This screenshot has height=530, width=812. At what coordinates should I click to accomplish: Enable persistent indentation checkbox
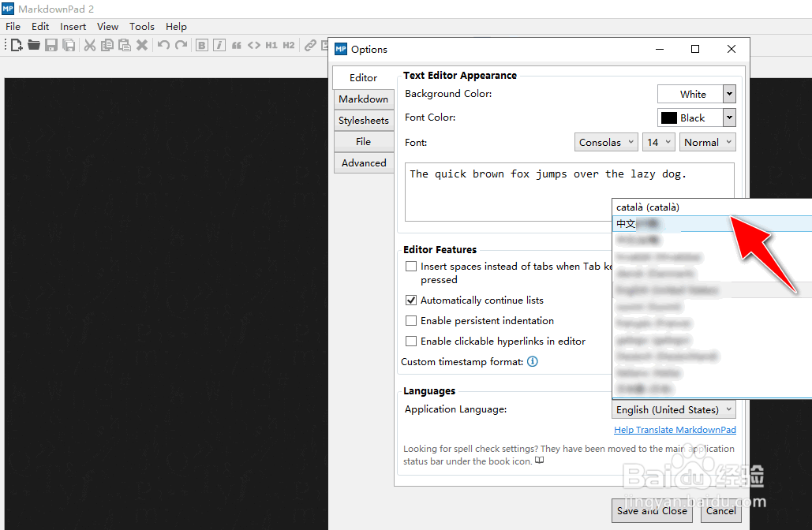click(x=411, y=321)
